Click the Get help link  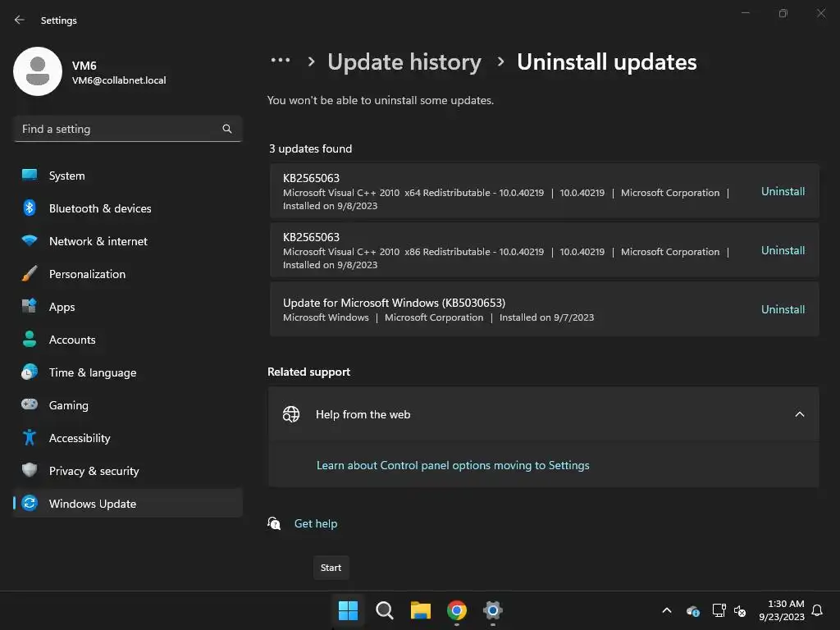click(316, 523)
